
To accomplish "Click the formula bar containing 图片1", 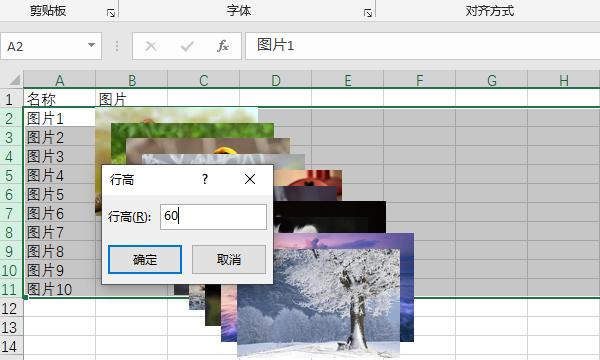I will (x=422, y=46).
